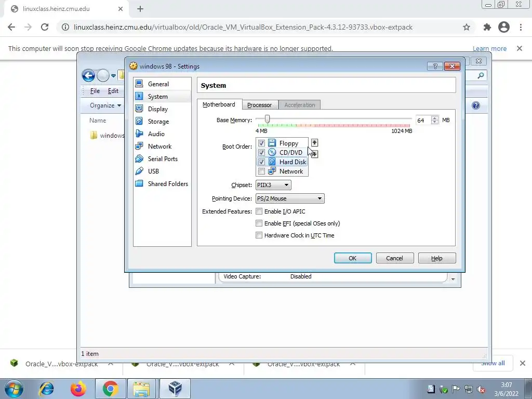
Task: Open Shared Folders settings category
Action: click(162, 183)
